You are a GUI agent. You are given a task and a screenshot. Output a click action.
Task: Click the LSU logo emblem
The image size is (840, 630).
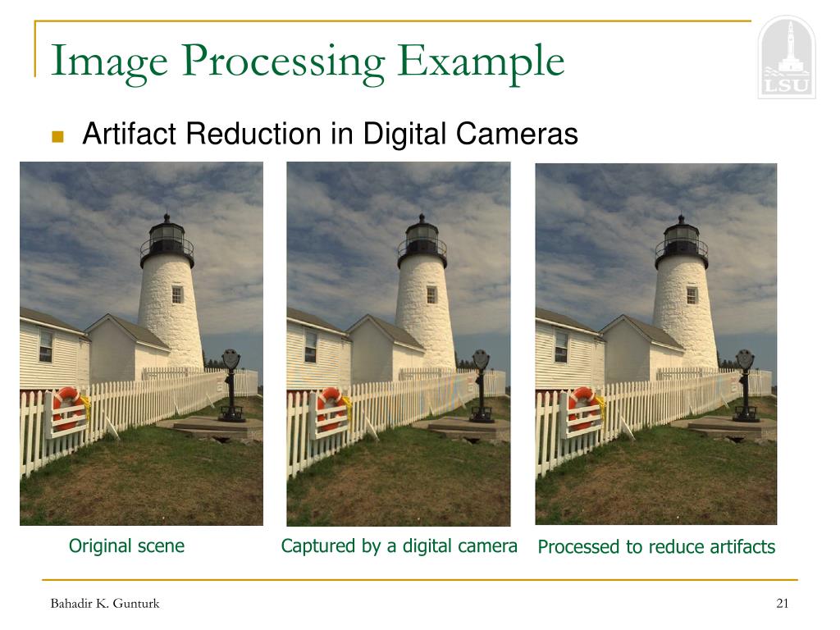(787, 57)
